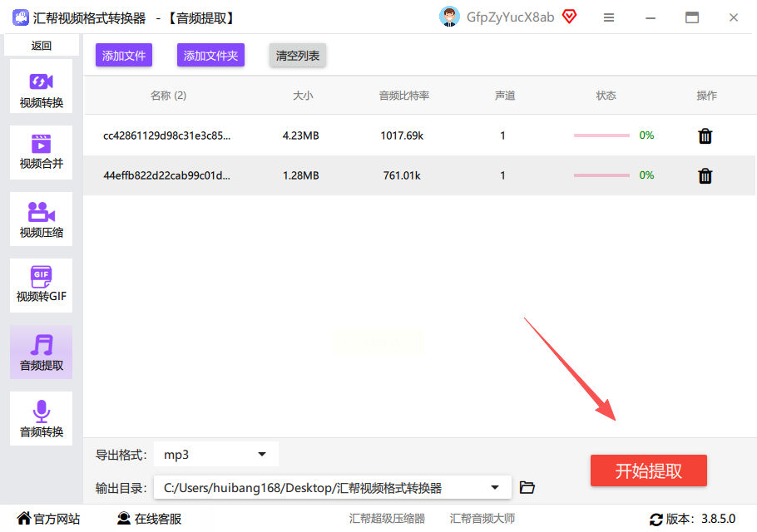Expand the 输出目录 path dropdown
This screenshot has height=532, width=757.
332,488
